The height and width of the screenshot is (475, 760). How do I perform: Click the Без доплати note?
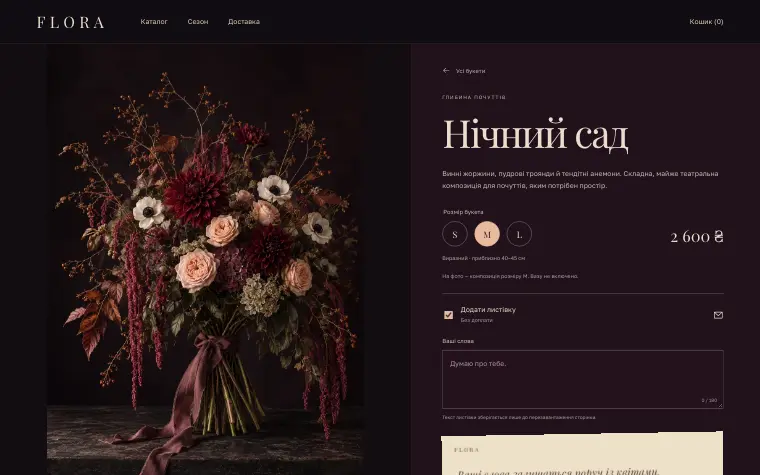(x=476, y=320)
